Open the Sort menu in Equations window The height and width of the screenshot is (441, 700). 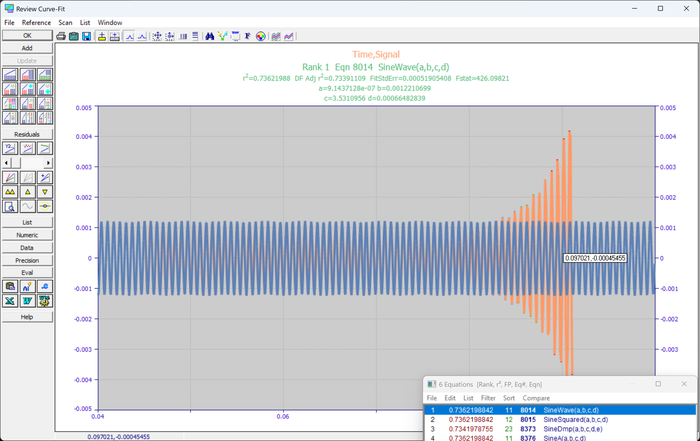[509, 398]
